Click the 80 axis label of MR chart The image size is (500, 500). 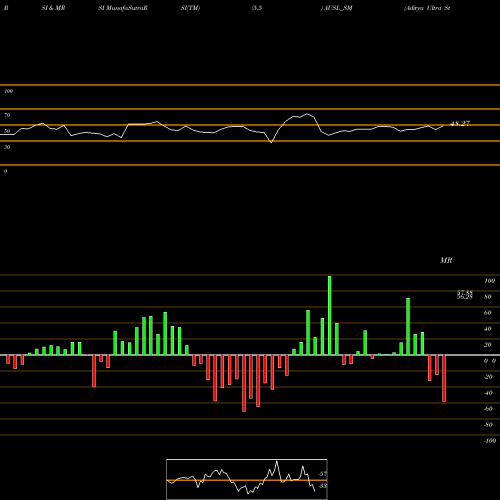coord(488,297)
